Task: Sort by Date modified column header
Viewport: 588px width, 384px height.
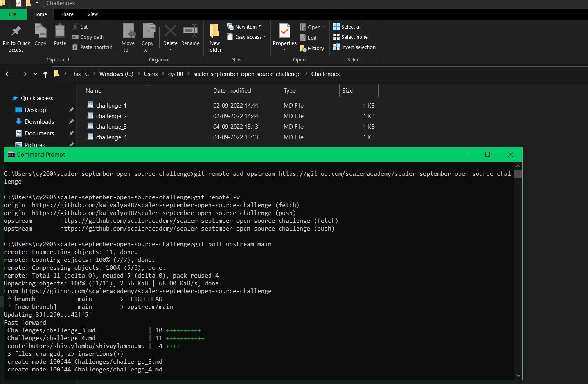Action: (x=232, y=90)
